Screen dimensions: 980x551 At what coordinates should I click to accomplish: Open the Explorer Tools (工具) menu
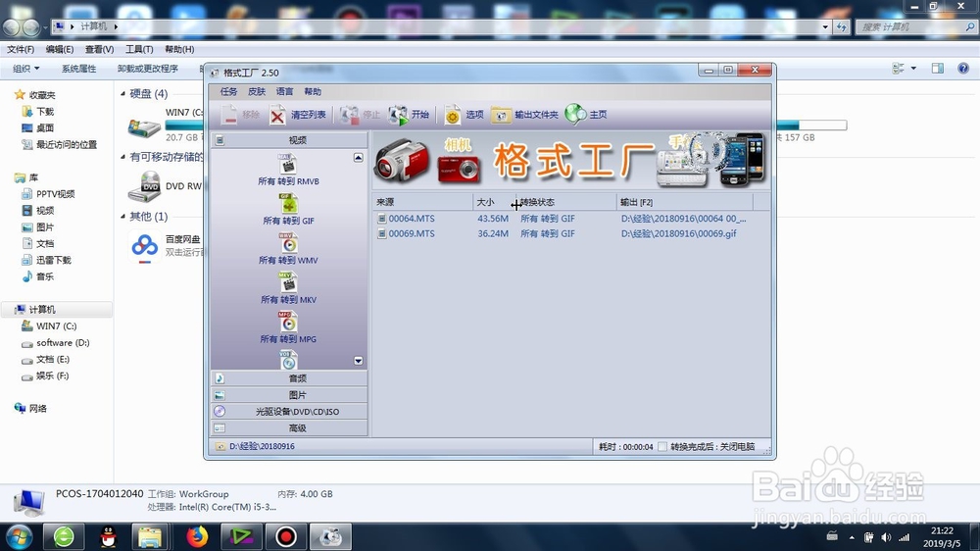tap(139, 49)
